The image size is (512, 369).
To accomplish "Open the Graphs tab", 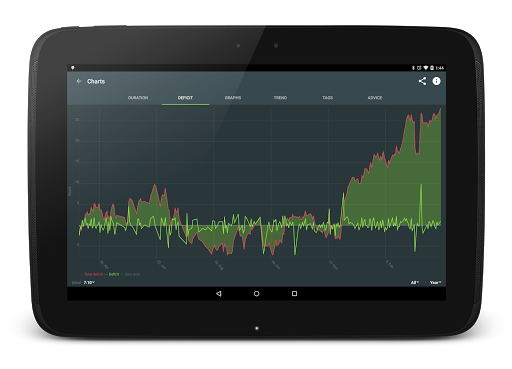I will pyautogui.click(x=233, y=98).
